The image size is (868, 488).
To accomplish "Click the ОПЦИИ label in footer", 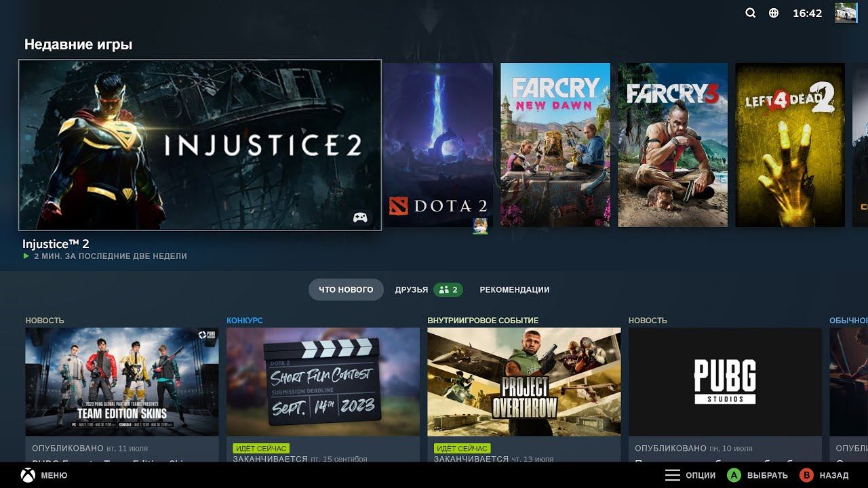I will click(x=701, y=476).
